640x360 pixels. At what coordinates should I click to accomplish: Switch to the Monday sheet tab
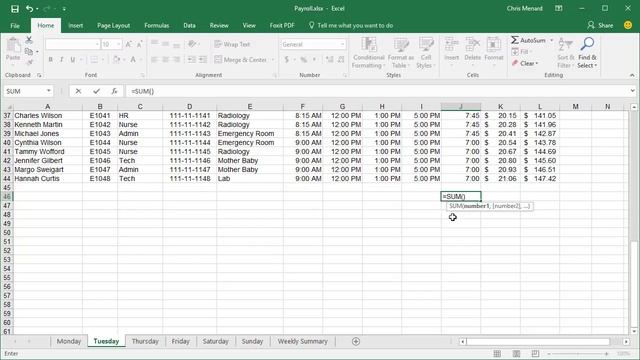coord(69,341)
